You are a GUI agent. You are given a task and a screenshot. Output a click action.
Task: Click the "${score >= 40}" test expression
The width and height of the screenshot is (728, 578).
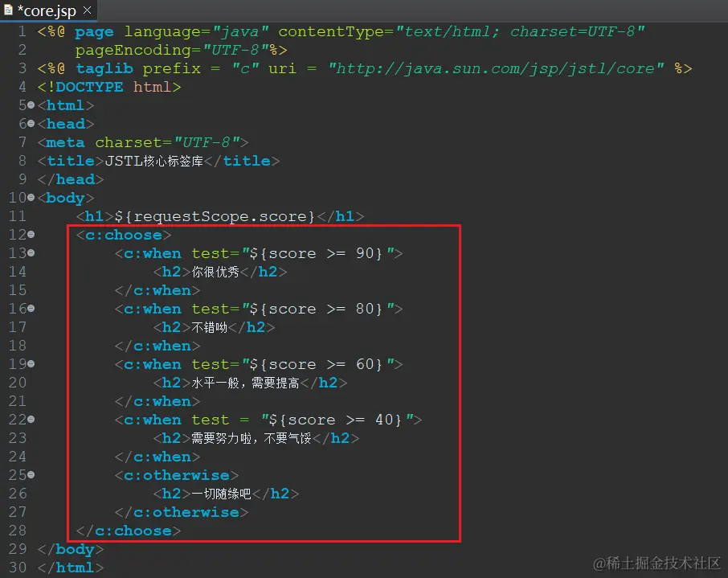tap(335, 420)
